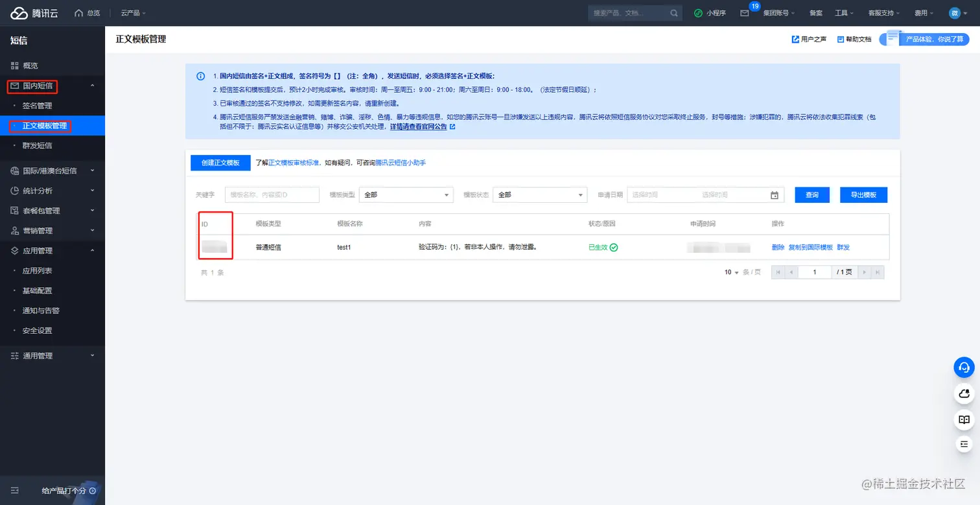Go to the next page of results
Image resolution: width=980 pixels, height=505 pixels.
pos(865,273)
